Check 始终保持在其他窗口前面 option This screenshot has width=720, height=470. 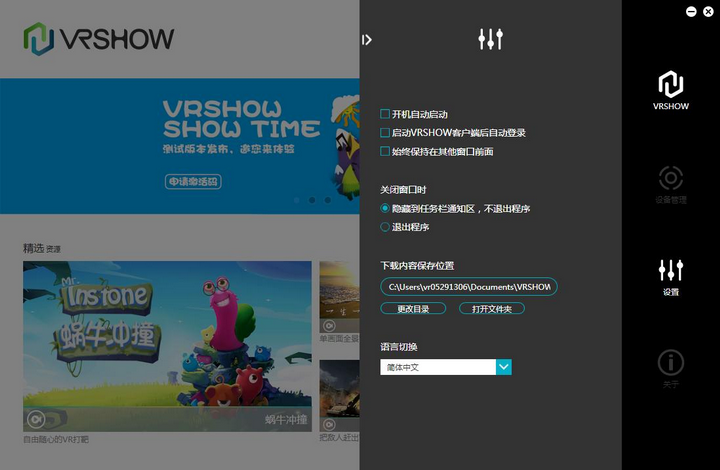coord(385,151)
